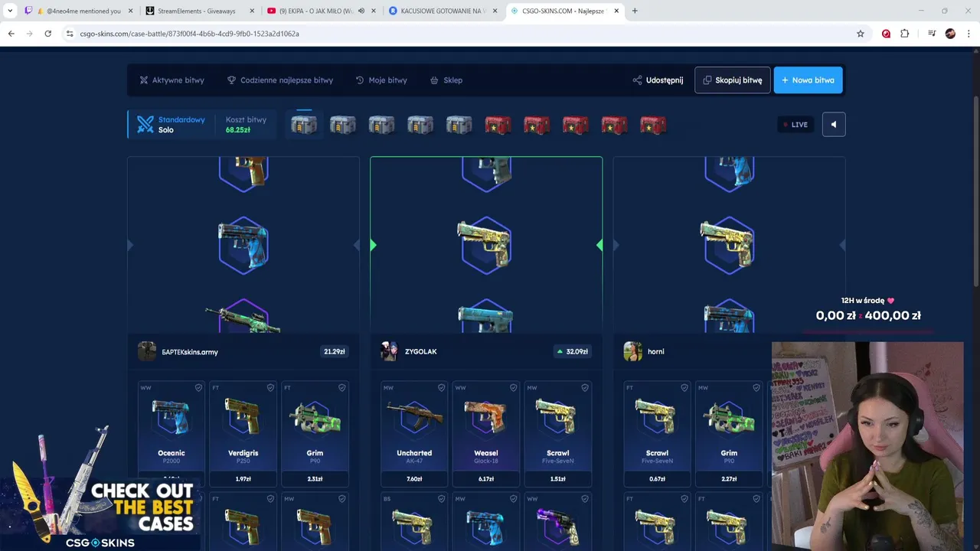Open the Aktywne bitwy section
Screen dimensions: 980x551
pyautogui.click(x=171, y=80)
